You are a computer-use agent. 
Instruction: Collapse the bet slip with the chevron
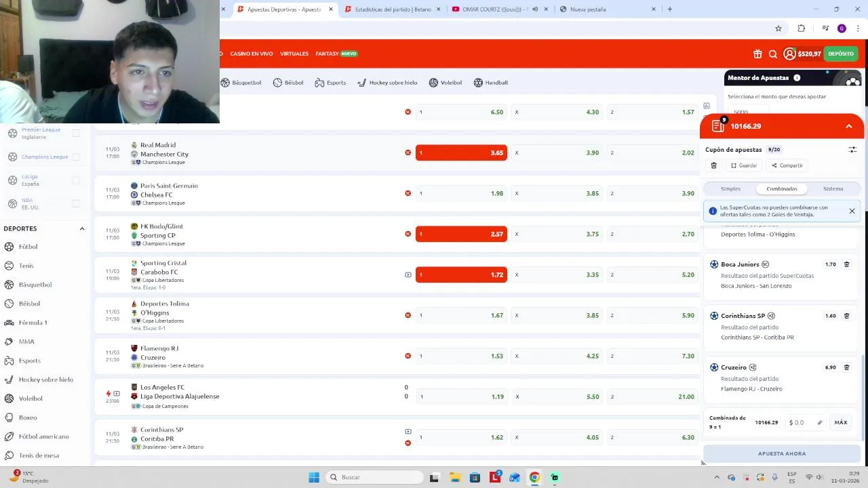click(849, 127)
